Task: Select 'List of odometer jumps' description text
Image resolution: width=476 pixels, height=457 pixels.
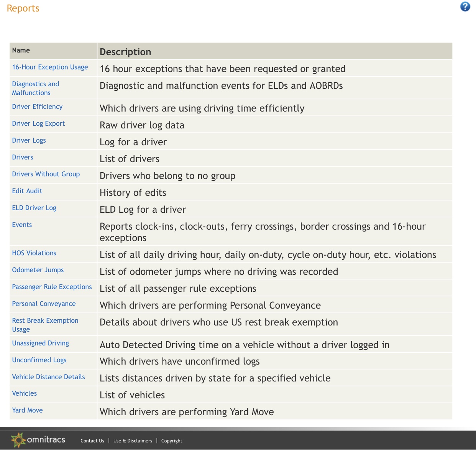Action: pyautogui.click(x=219, y=272)
